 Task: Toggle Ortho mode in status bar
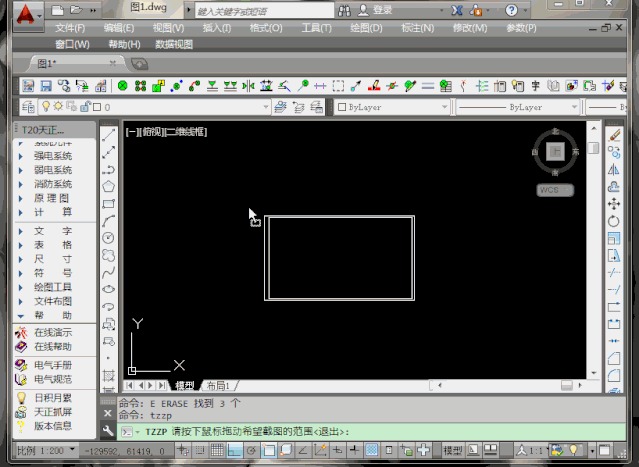pos(234,450)
